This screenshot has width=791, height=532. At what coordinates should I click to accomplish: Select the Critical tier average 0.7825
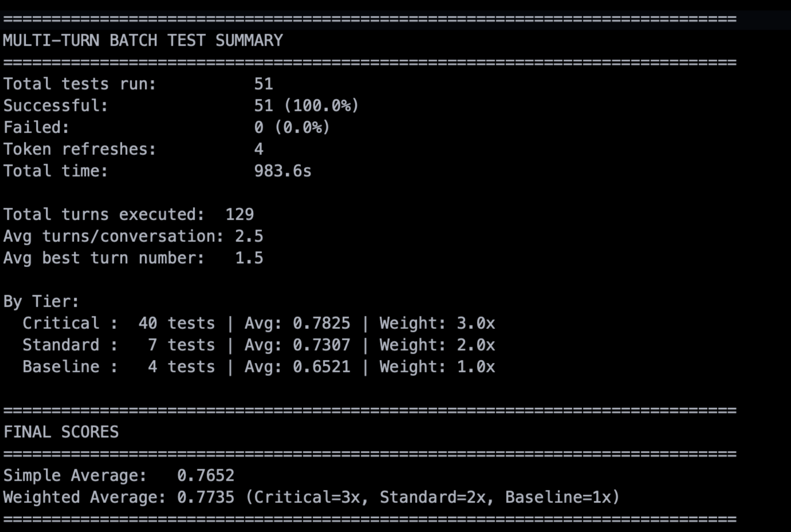322,323
